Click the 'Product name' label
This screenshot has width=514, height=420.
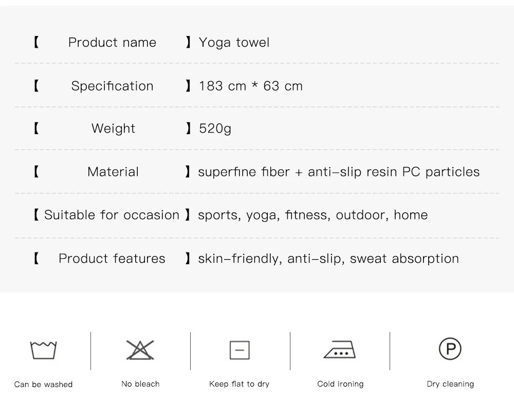pyautogui.click(x=112, y=43)
